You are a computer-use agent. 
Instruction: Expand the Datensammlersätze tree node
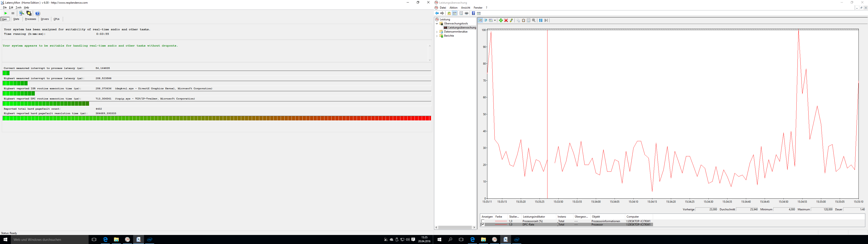click(x=437, y=32)
